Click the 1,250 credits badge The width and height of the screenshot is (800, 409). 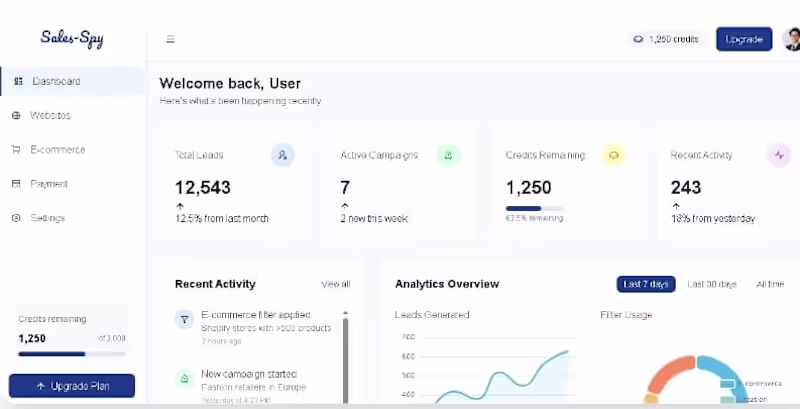point(666,39)
